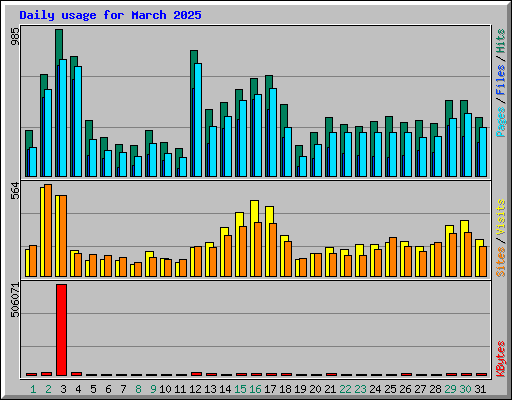Click the tall red KBytes bar for day 3
512x400 pixels.
[x=61, y=330]
